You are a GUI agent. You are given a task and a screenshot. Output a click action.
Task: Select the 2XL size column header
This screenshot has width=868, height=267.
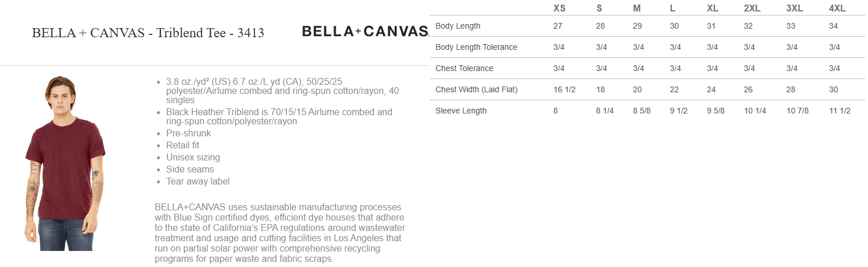[752, 9]
